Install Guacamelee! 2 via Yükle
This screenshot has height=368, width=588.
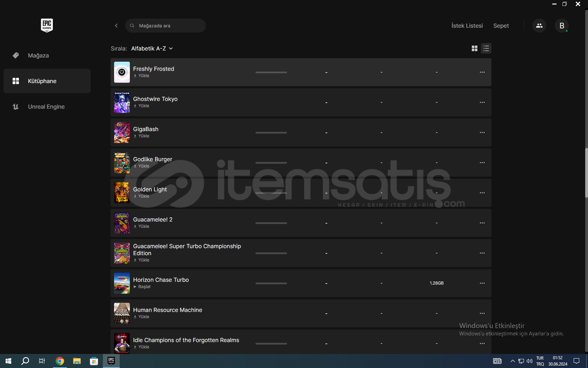click(x=141, y=226)
